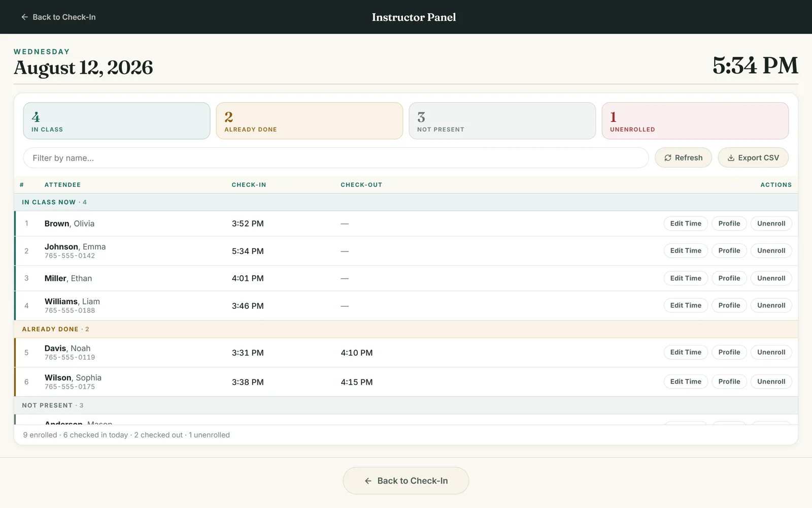
Task: Click the back arrow icon in top bar
Action: [24, 17]
